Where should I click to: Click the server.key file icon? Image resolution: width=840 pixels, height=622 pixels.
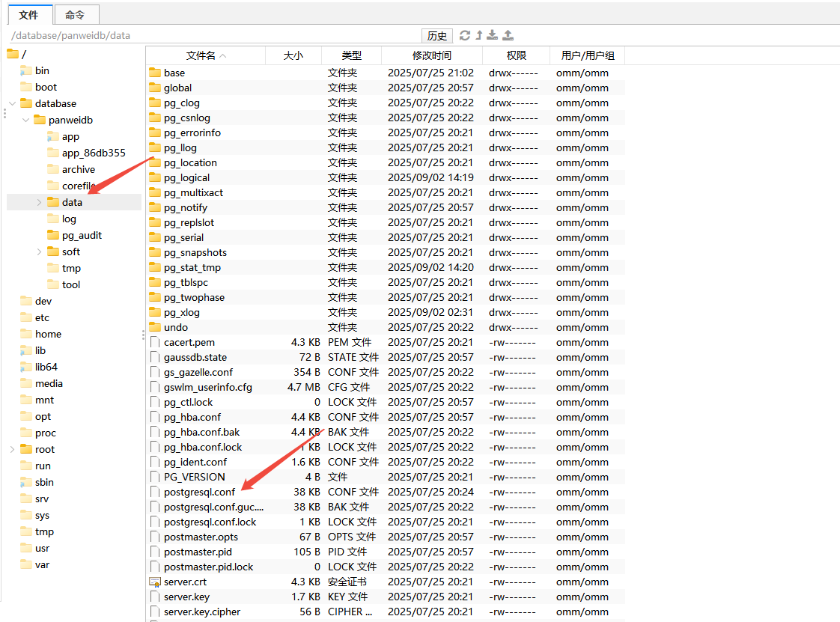pos(155,597)
